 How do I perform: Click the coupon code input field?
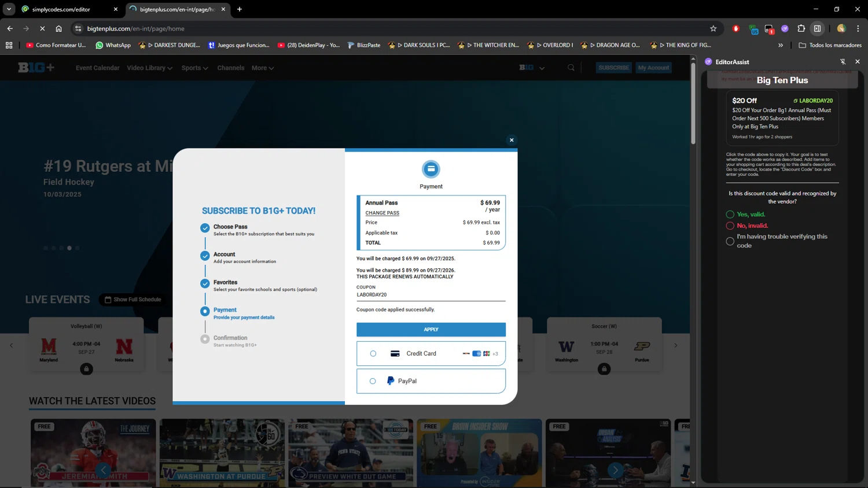tap(431, 295)
